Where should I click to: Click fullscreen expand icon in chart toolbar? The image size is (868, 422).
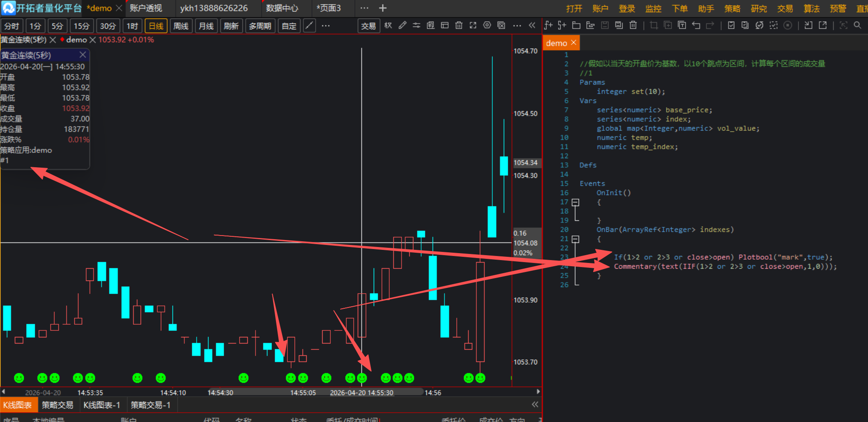click(x=473, y=25)
